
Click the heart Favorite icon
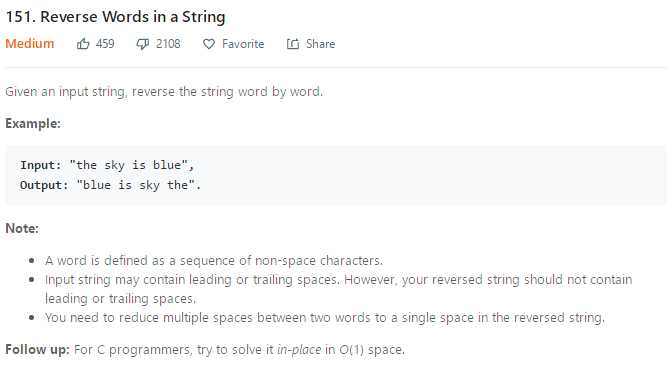pyautogui.click(x=209, y=44)
